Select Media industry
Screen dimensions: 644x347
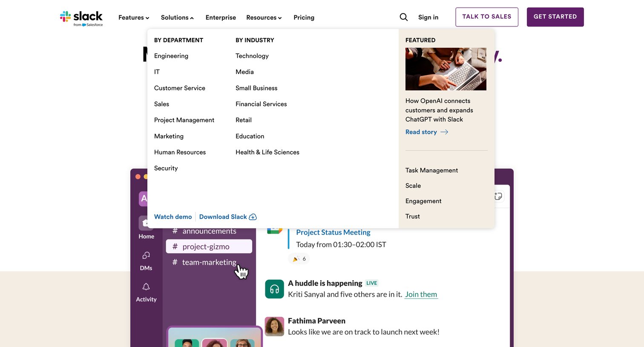point(244,72)
